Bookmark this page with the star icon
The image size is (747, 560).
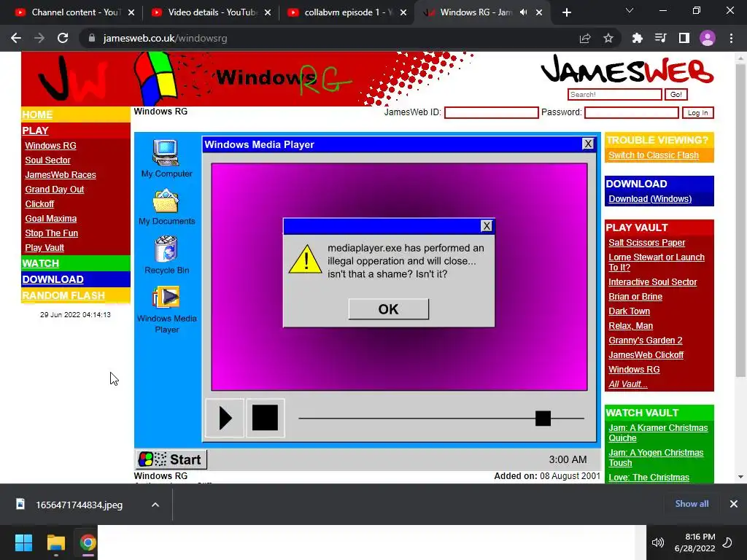(x=608, y=38)
